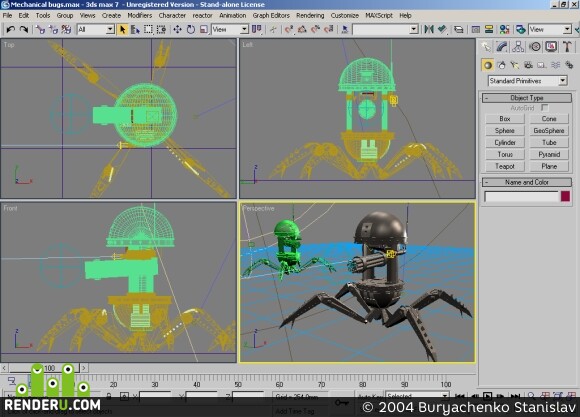Screen dimensions: 580x417
Task: Select the Lights category icon
Action: click(x=515, y=65)
